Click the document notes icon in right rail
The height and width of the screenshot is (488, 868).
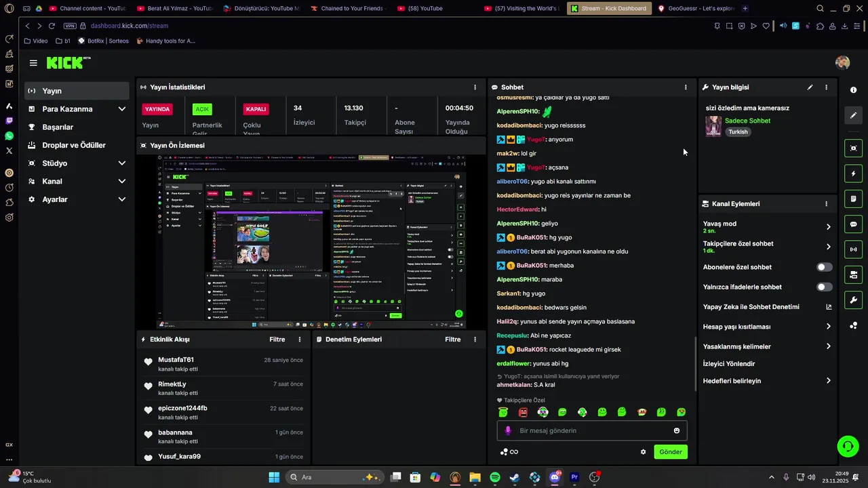[853, 199]
